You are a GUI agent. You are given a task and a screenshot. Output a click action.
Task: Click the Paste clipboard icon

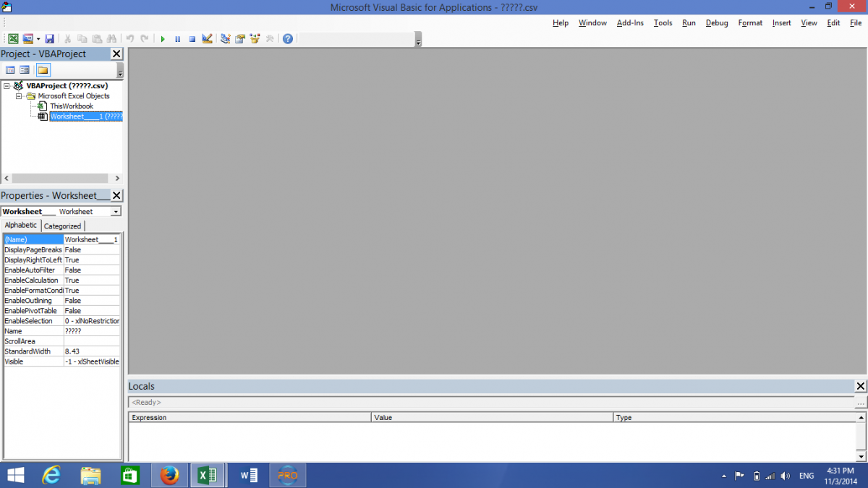pos(96,38)
